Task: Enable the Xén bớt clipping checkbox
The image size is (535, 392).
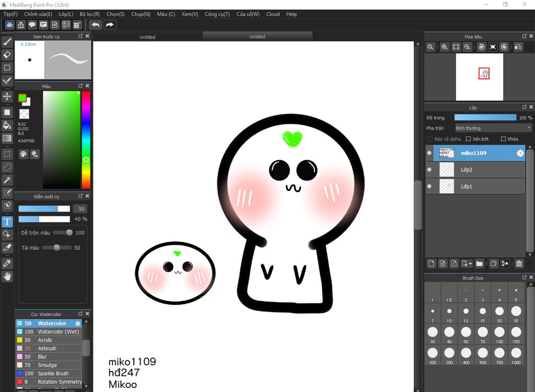Action: click(x=468, y=139)
